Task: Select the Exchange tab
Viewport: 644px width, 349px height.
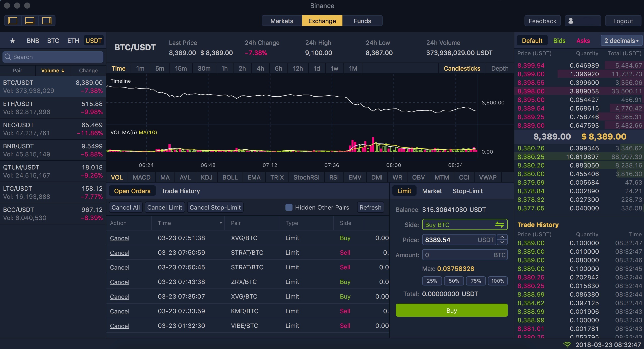Action: click(322, 21)
